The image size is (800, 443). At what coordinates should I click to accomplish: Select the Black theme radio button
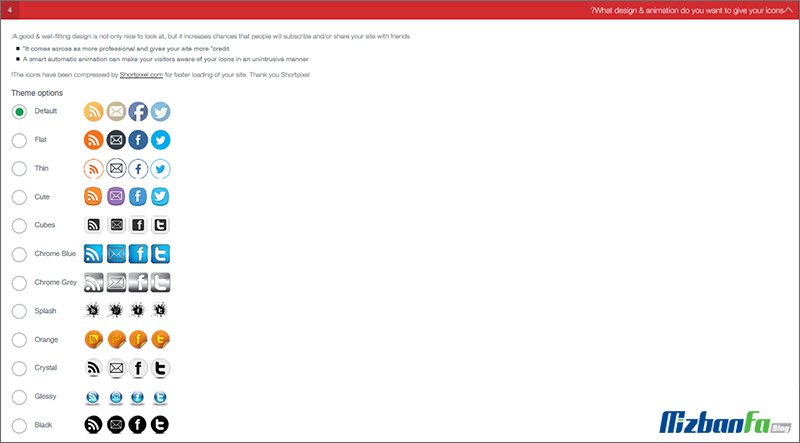[19, 425]
